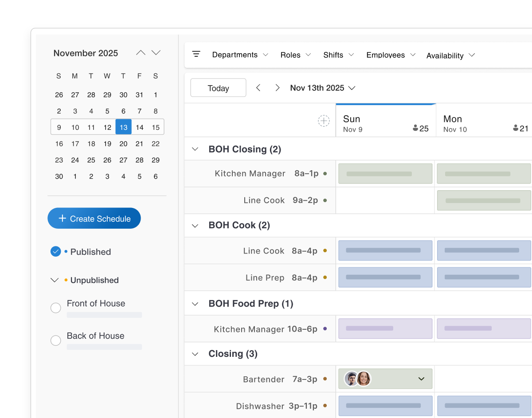Image resolution: width=532 pixels, height=418 pixels.
Task: Click the Front of House schedule label
Action: pyautogui.click(x=96, y=304)
